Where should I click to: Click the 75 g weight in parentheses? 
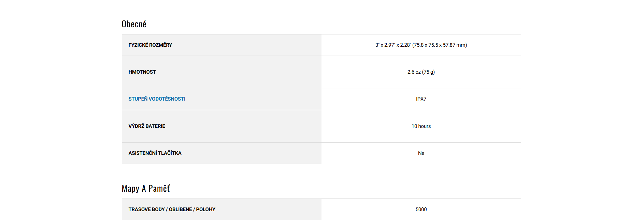(428, 72)
